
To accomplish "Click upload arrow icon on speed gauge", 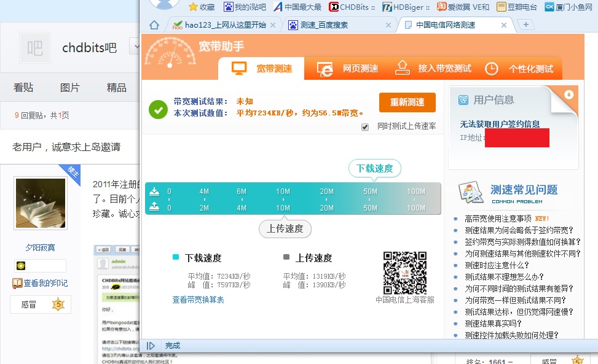I will click(154, 207).
